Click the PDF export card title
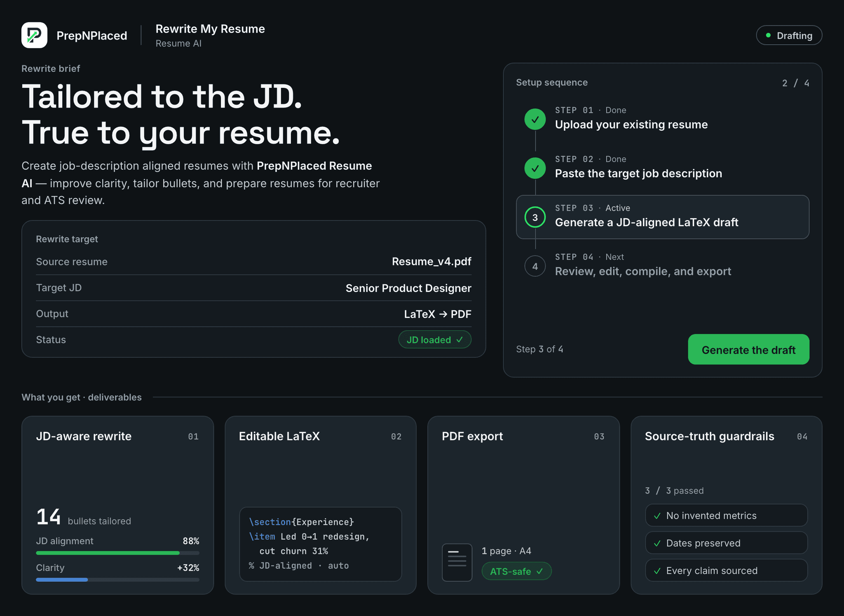Viewport: 844px width, 616px height. tap(472, 436)
